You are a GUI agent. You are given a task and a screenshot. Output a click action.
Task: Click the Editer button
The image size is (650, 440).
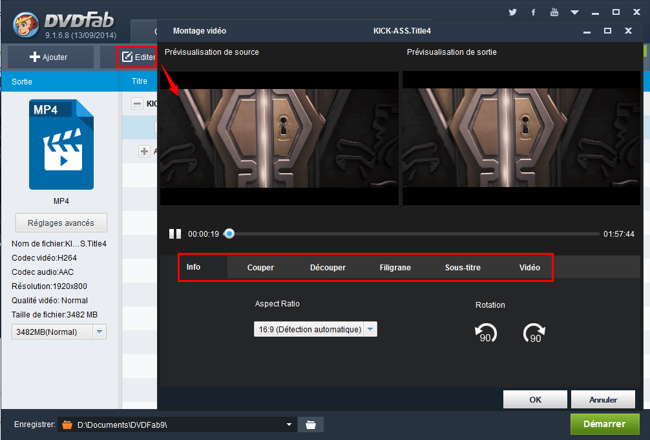(x=137, y=57)
